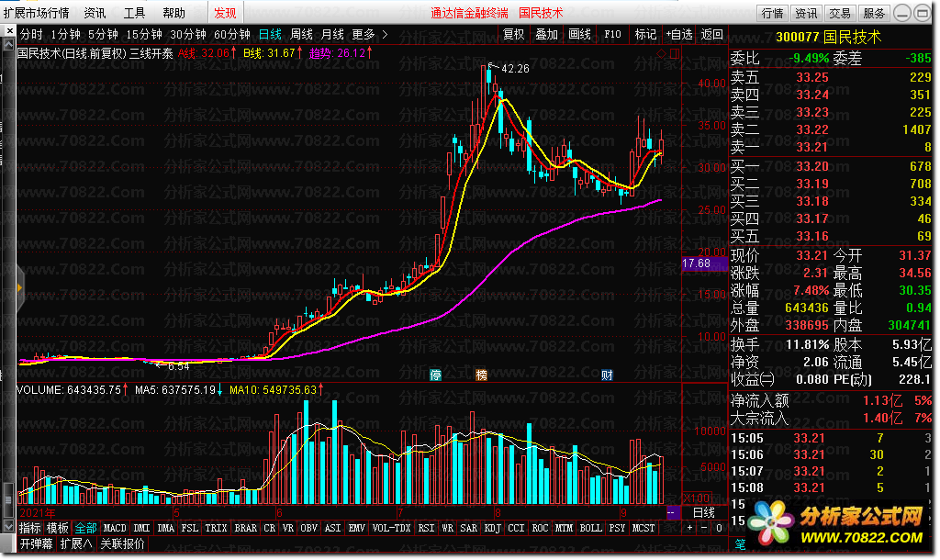Select the 分时 chart period
This screenshot has width=940, height=560.
click(31, 34)
